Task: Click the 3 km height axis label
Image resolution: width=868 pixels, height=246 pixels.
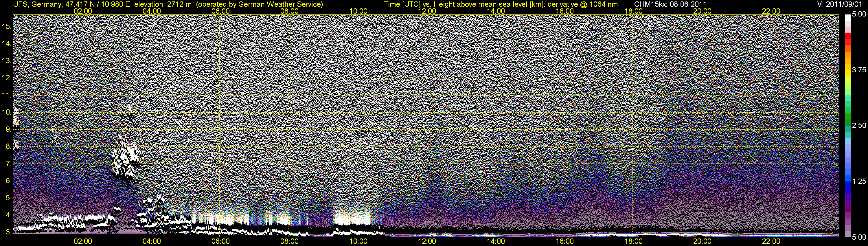Action: [9, 232]
